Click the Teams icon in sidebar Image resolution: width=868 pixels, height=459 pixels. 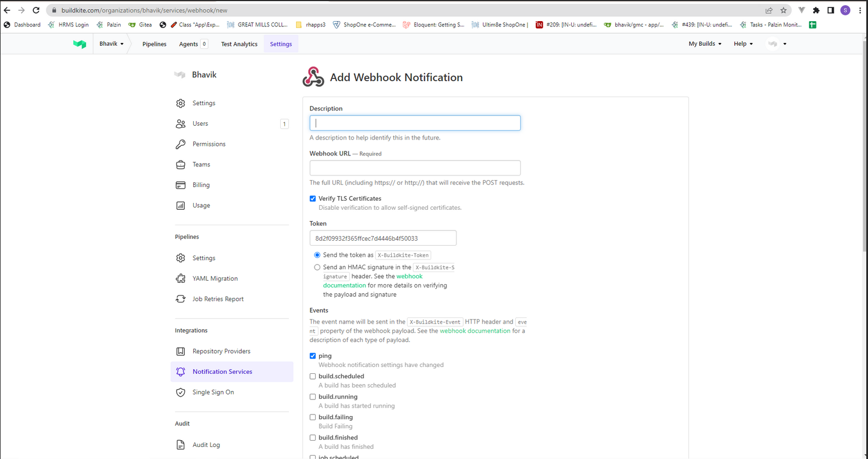pyautogui.click(x=181, y=165)
